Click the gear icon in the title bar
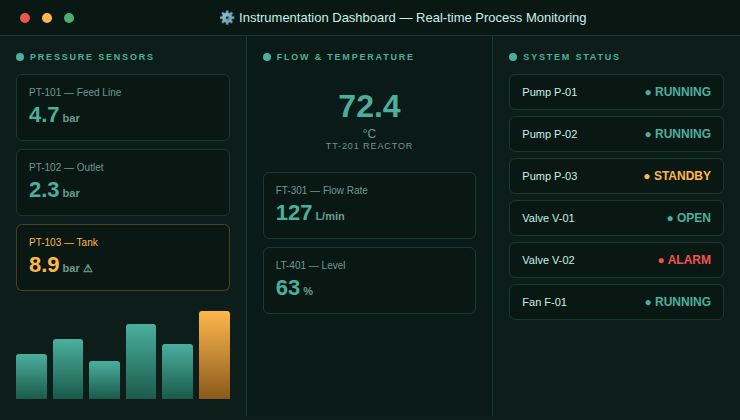 pyautogui.click(x=227, y=18)
